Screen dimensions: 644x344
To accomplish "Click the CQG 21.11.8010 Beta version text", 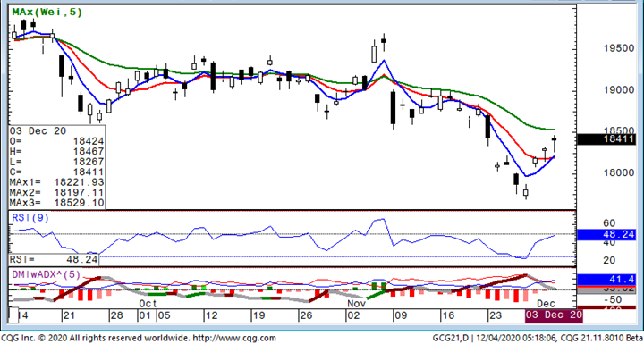I will [x=601, y=338].
